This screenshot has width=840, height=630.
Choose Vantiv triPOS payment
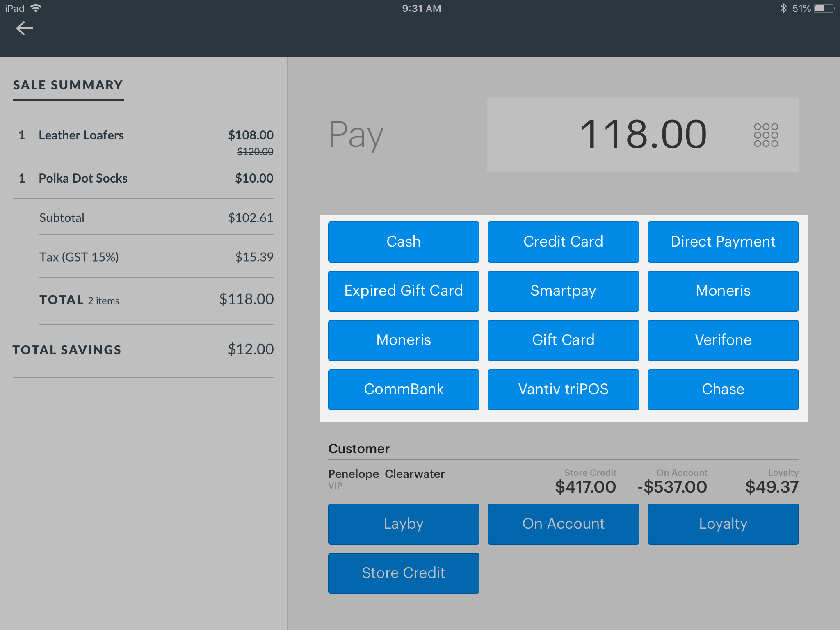pyautogui.click(x=563, y=389)
